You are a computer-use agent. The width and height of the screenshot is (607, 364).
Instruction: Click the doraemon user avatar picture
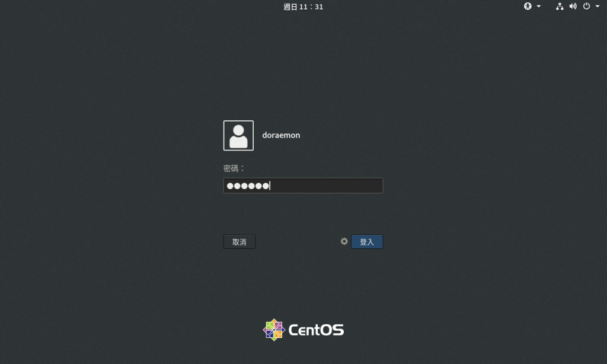click(x=238, y=136)
